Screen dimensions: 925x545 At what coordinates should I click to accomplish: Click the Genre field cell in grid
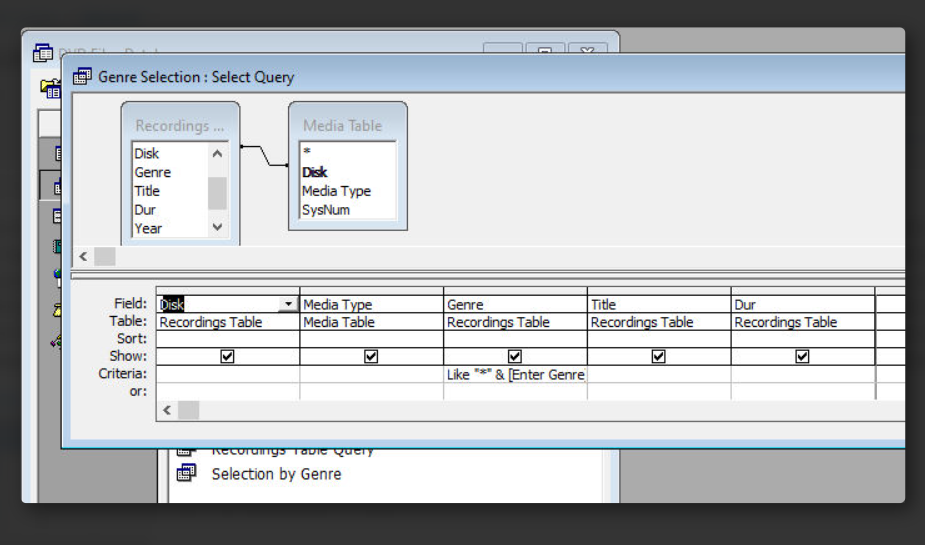tap(515, 304)
